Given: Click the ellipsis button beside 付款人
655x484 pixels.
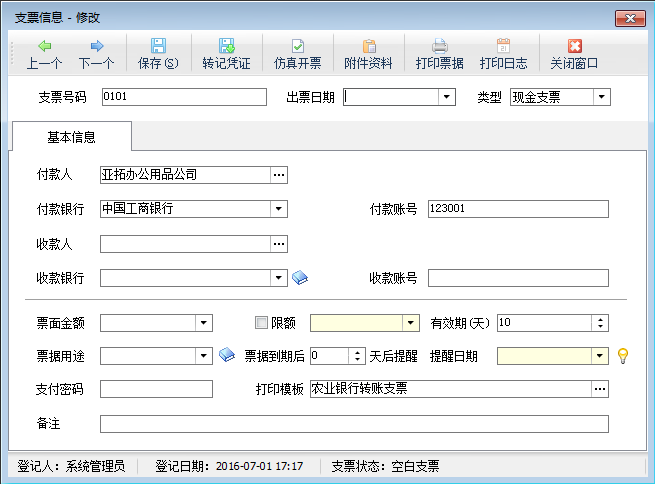Looking at the screenshot, I should point(279,175).
